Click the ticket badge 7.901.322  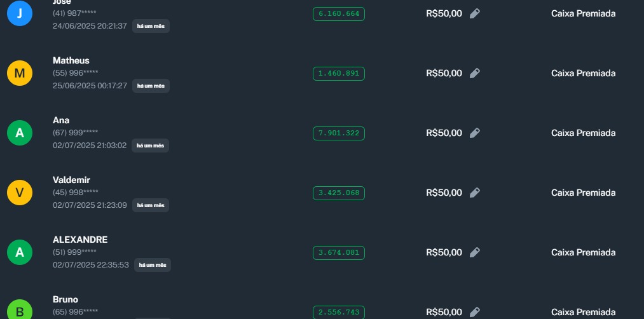(x=338, y=133)
